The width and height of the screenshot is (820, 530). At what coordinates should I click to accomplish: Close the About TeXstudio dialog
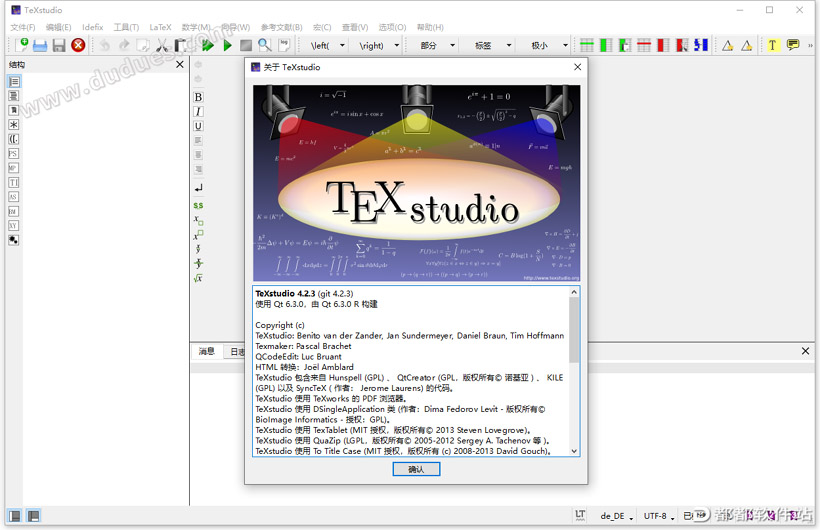click(577, 67)
